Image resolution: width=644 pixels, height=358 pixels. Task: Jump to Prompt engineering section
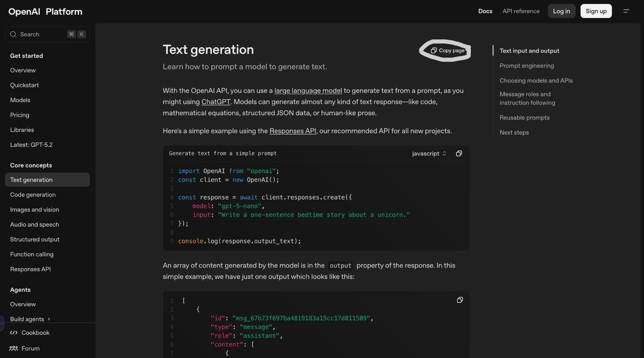pos(527,65)
